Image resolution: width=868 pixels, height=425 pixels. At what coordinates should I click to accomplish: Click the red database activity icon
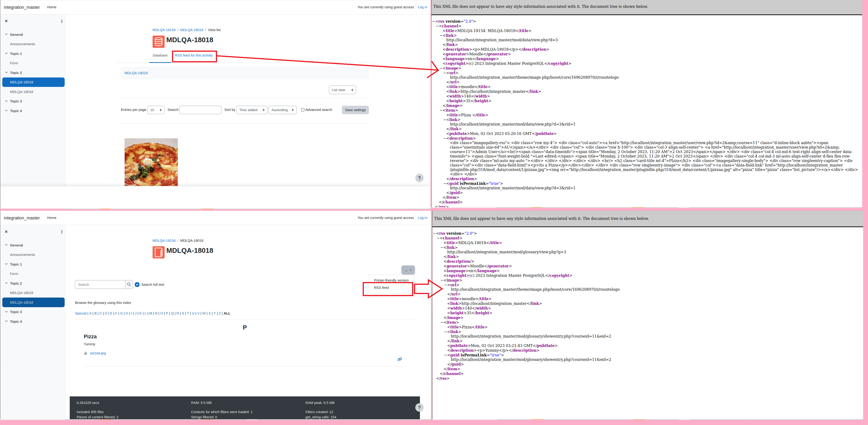coord(158,41)
